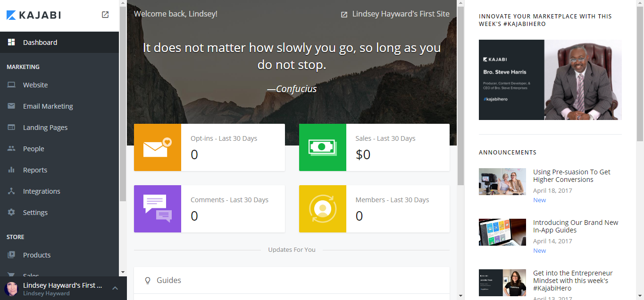Click the Entrepreneur Mindset announcement thumbnail

point(502,283)
